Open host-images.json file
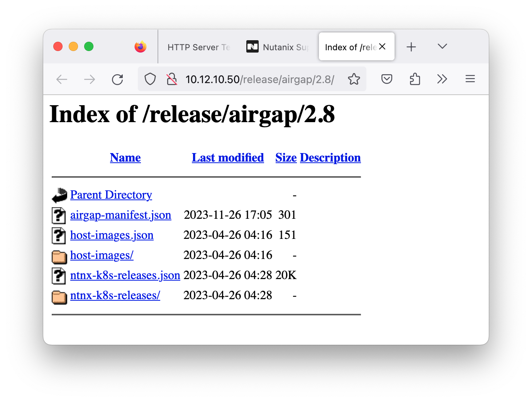Viewport: 532px width, 402px height. pyautogui.click(x=112, y=235)
